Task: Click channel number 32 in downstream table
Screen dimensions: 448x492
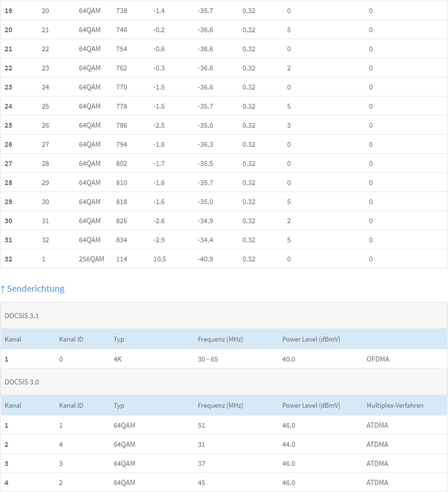Action: click(8, 259)
